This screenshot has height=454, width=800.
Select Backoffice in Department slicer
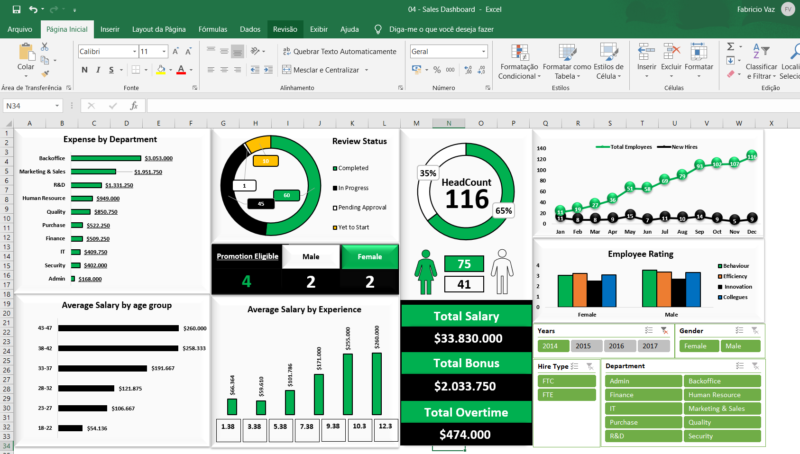click(x=722, y=381)
